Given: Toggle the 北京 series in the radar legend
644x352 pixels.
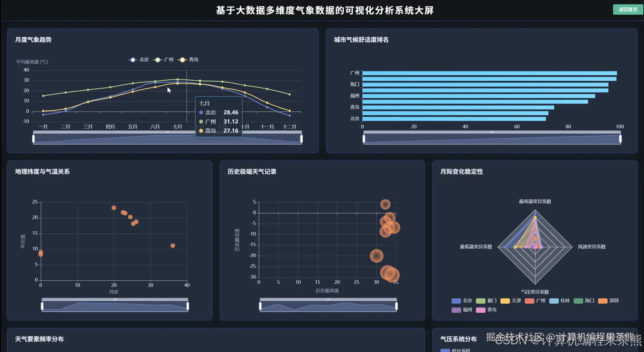Looking at the screenshot, I should [x=463, y=301].
